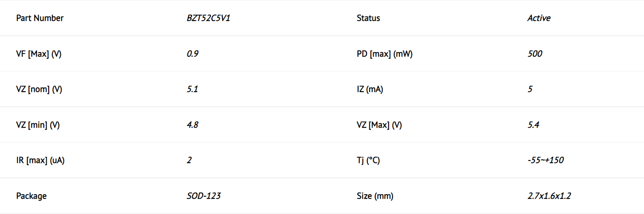Select the size value 2.7x1.6x1.2
Viewport: 644px width, 214px height.
click(x=549, y=196)
